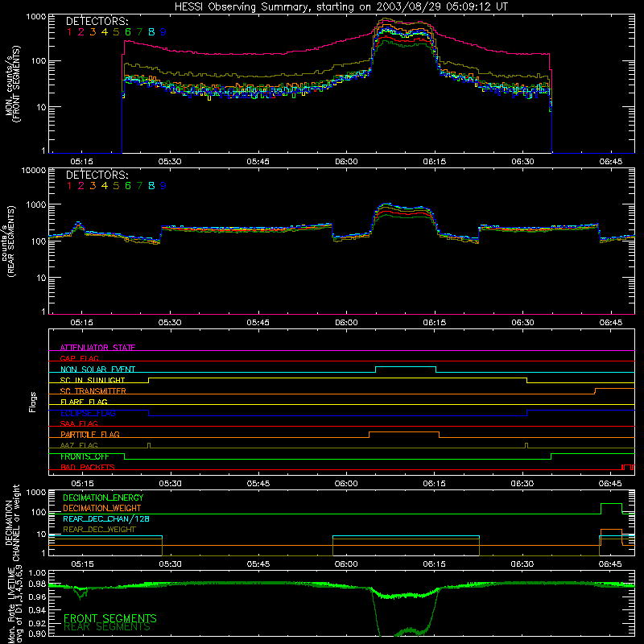Screen dimensions: 644x644
Task: Click the PARTICLE_FLAG label
Action: [x=90, y=434]
